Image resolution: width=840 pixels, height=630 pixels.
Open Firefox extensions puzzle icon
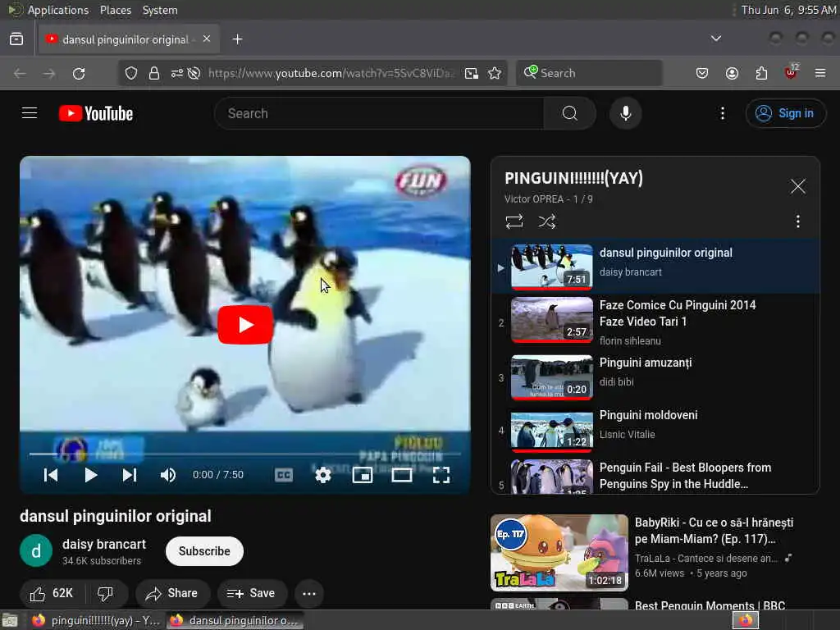[x=761, y=73]
